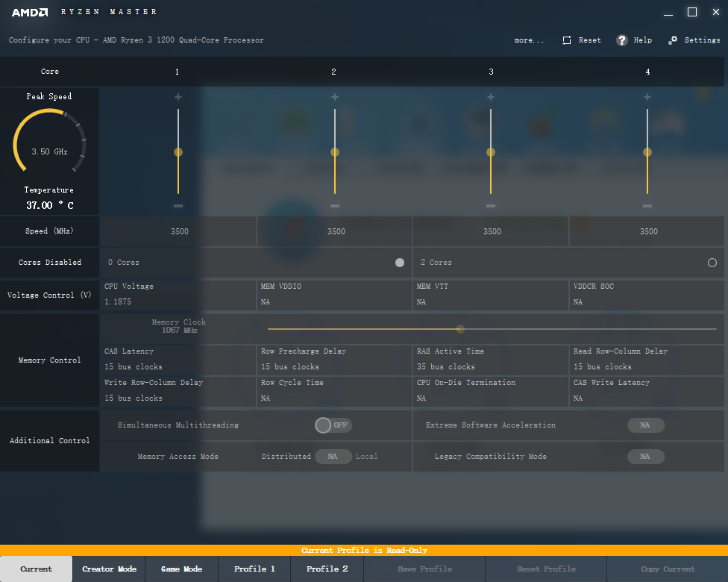Increase Core 4 speed with plus icon
Image resolution: width=728 pixels, height=582 pixels.
pyautogui.click(x=647, y=97)
